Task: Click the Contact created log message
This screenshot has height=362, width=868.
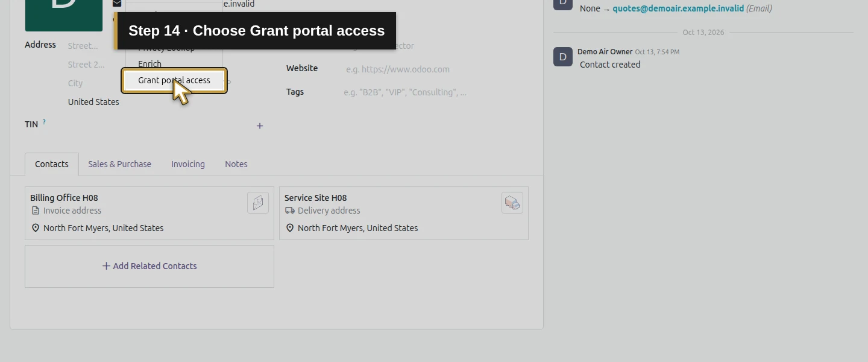Action: pyautogui.click(x=610, y=65)
